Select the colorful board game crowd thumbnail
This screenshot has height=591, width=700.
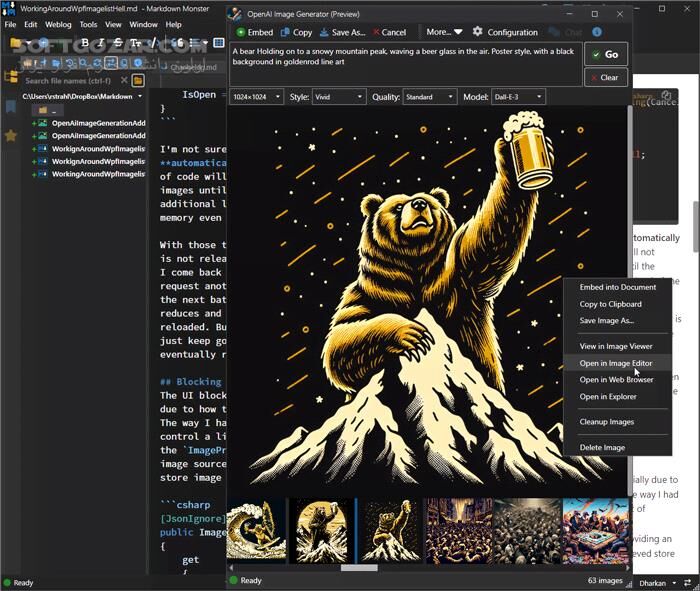596,531
